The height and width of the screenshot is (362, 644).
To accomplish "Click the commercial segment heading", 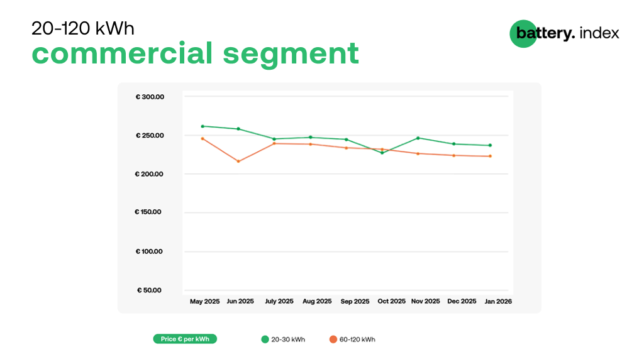I will click(196, 53).
